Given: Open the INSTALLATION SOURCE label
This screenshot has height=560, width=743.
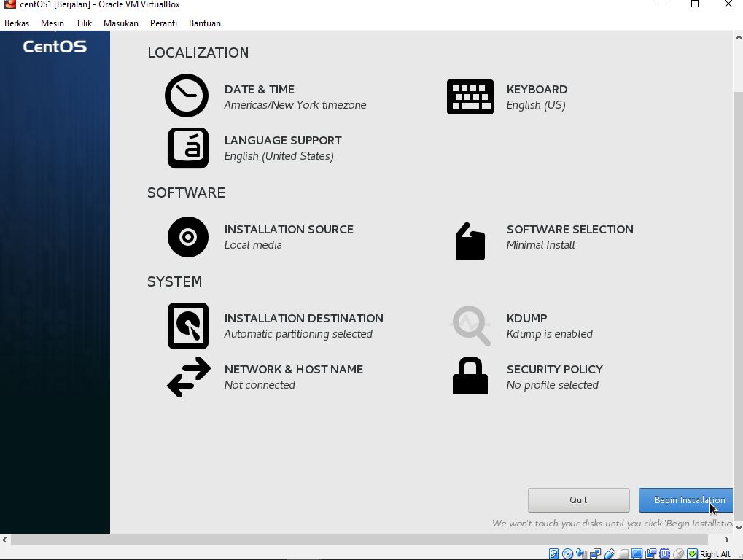Looking at the screenshot, I should pyautogui.click(x=289, y=229).
